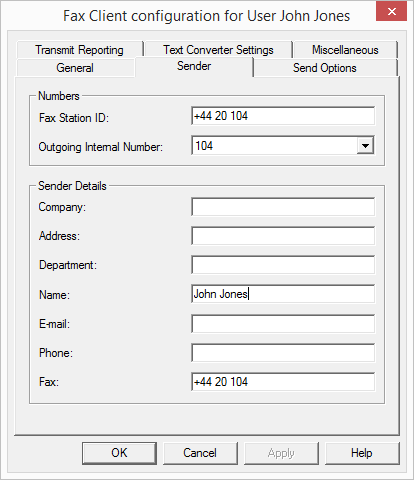Open the Outgoing Internal Number dropdown arrow
This screenshot has width=414, height=480.
[x=365, y=146]
